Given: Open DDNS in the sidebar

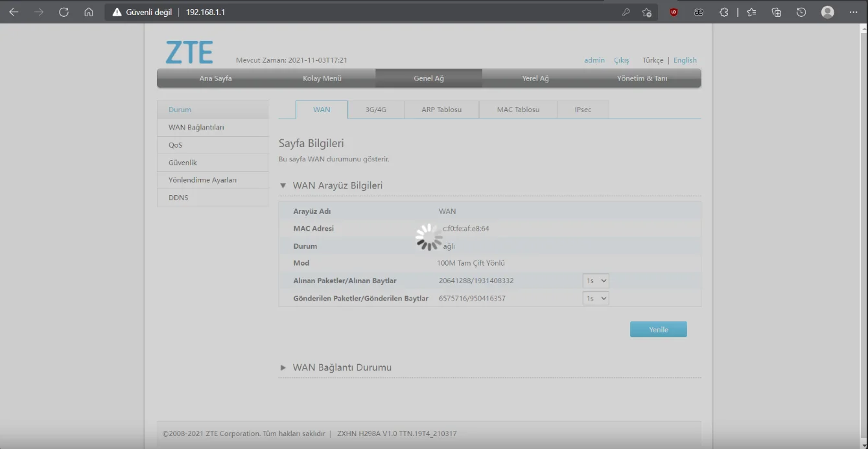Looking at the screenshot, I should pos(213,198).
